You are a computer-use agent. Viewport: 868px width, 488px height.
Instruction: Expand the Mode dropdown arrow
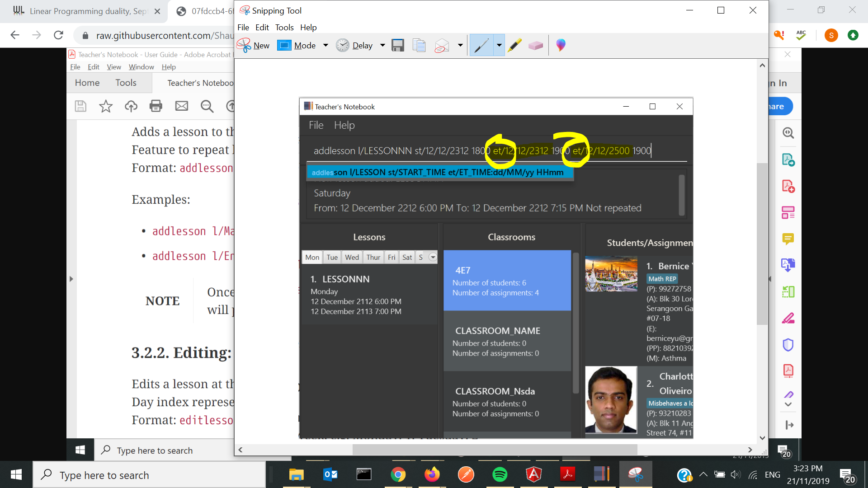325,45
